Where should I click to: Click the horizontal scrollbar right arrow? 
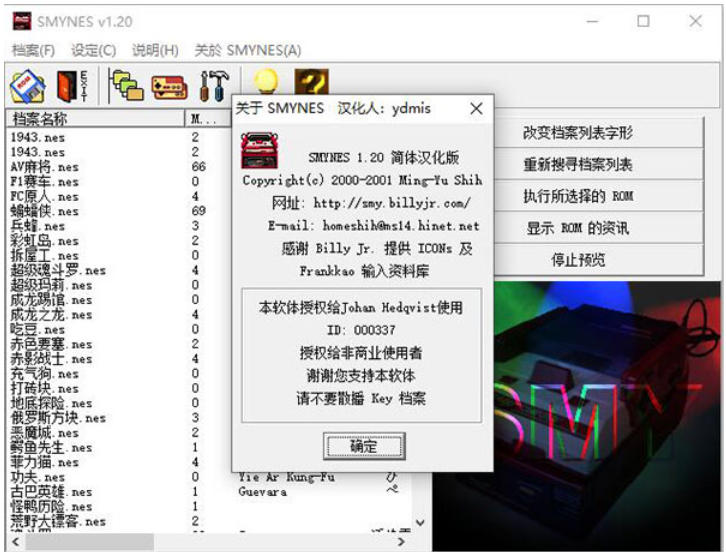(x=401, y=541)
